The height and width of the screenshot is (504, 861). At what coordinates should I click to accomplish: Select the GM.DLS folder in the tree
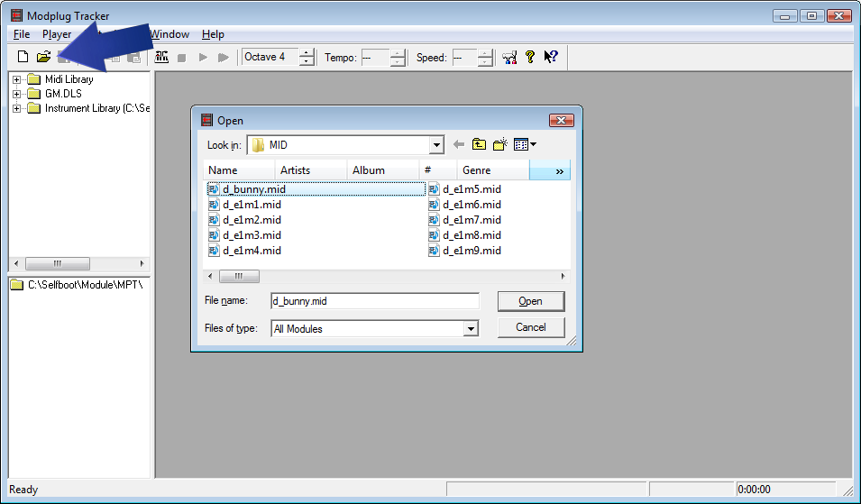coord(63,94)
